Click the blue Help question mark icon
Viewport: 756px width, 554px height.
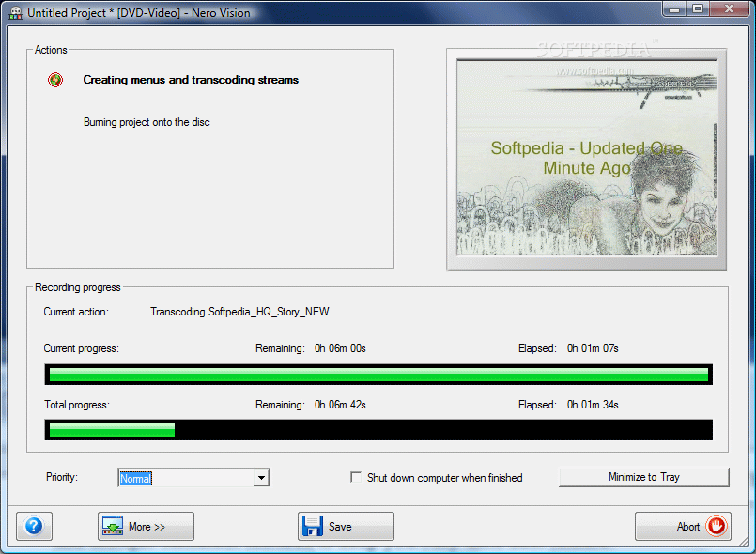[34, 526]
